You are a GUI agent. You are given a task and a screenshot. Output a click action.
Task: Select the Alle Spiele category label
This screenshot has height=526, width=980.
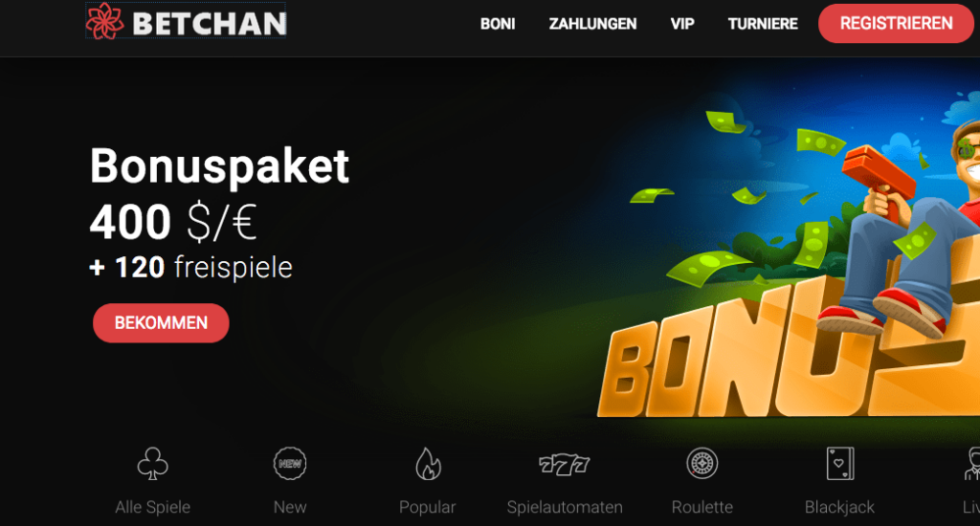click(x=152, y=507)
